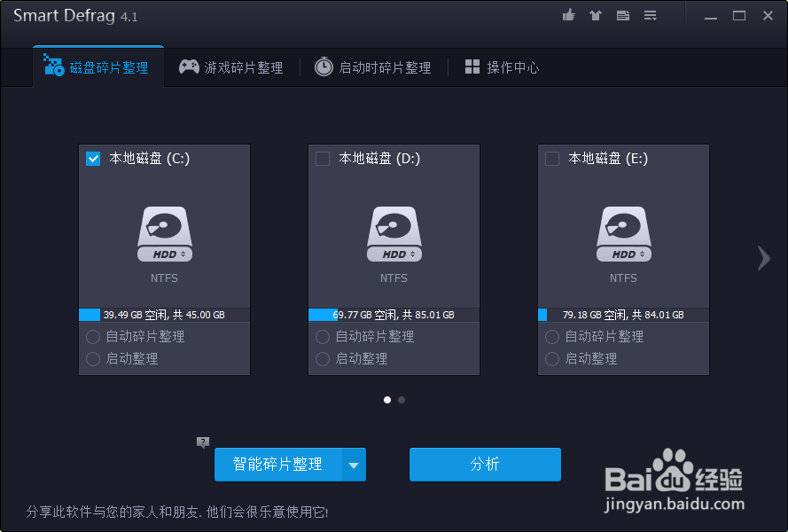Click the help question-mark bubble icon
Screen dimensions: 788x532
click(x=202, y=442)
